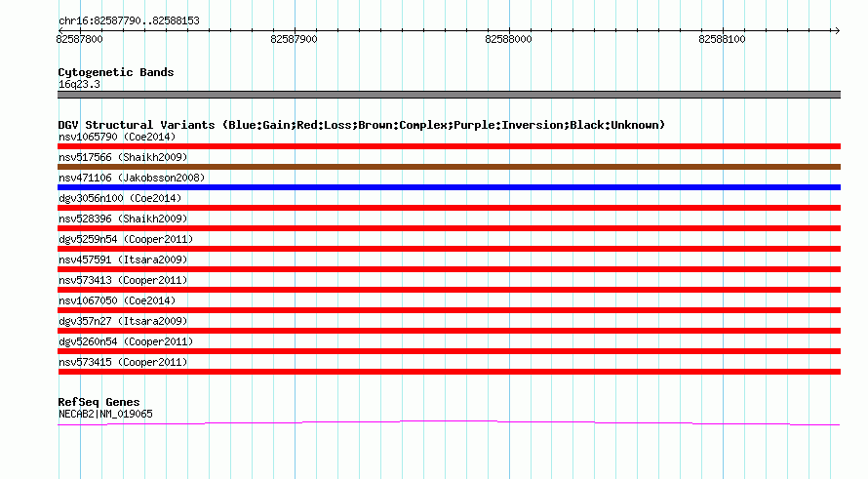Open variant nsv1067050 (Coe2014) label
The image size is (868, 479).
click(x=117, y=300)
